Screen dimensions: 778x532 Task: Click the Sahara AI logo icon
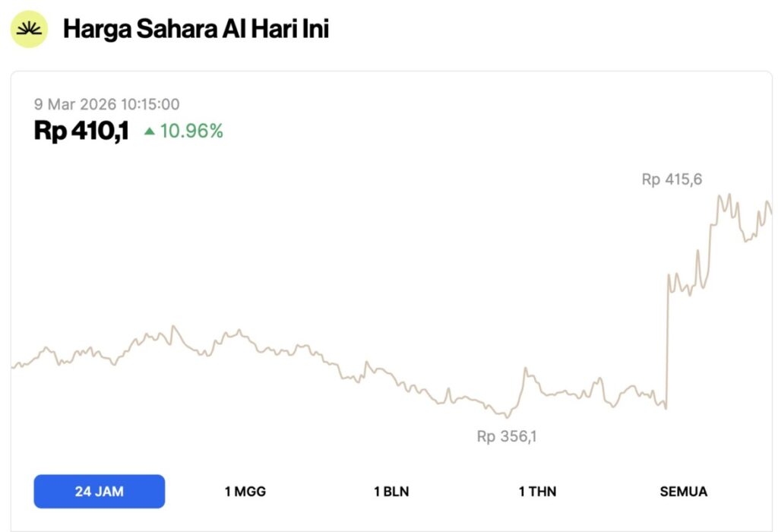(29, 30)
